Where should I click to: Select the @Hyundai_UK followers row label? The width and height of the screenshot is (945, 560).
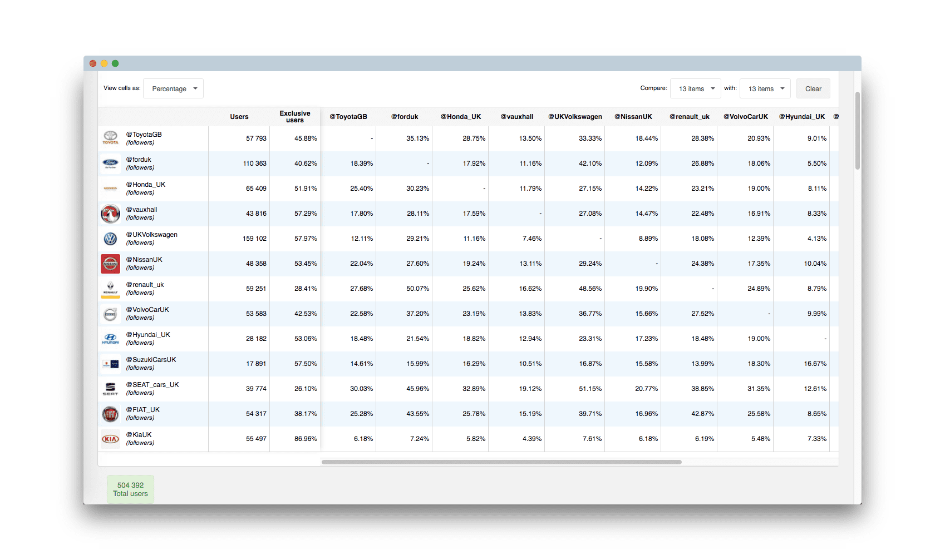click(148, 339)
